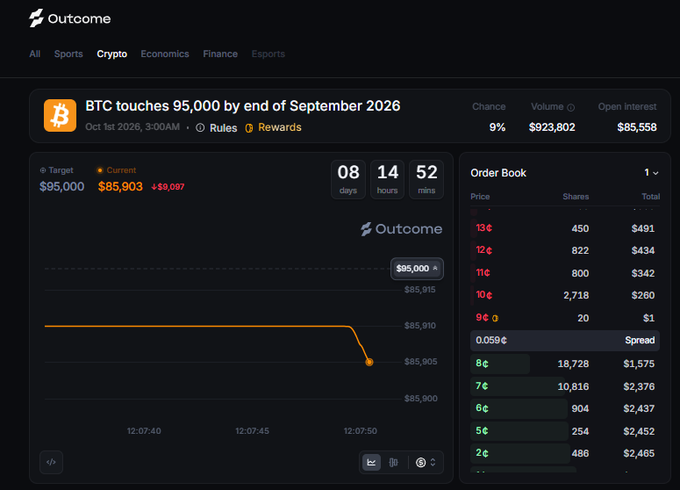680x490 pixels.
Task: Click the $95,000 target price label
Action: click(x=417, y=268)
